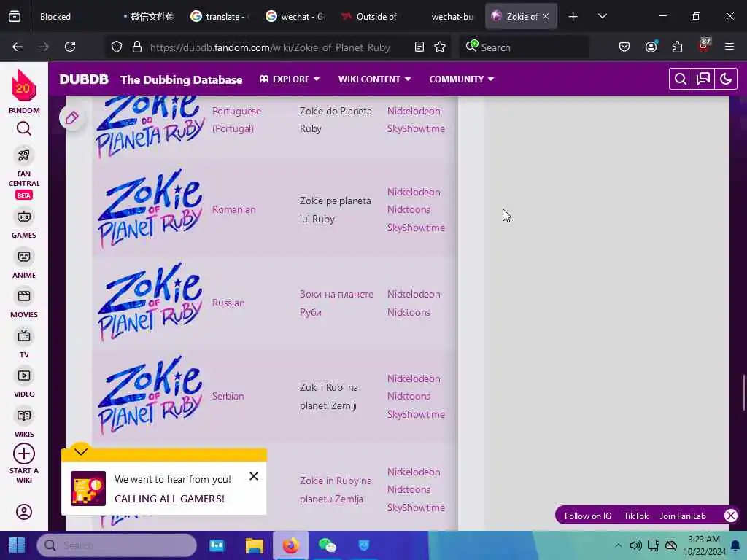Viewport: 747px width, 560px height.
Task: Open the Movies sidebar icon
Action: coord(24,296)
